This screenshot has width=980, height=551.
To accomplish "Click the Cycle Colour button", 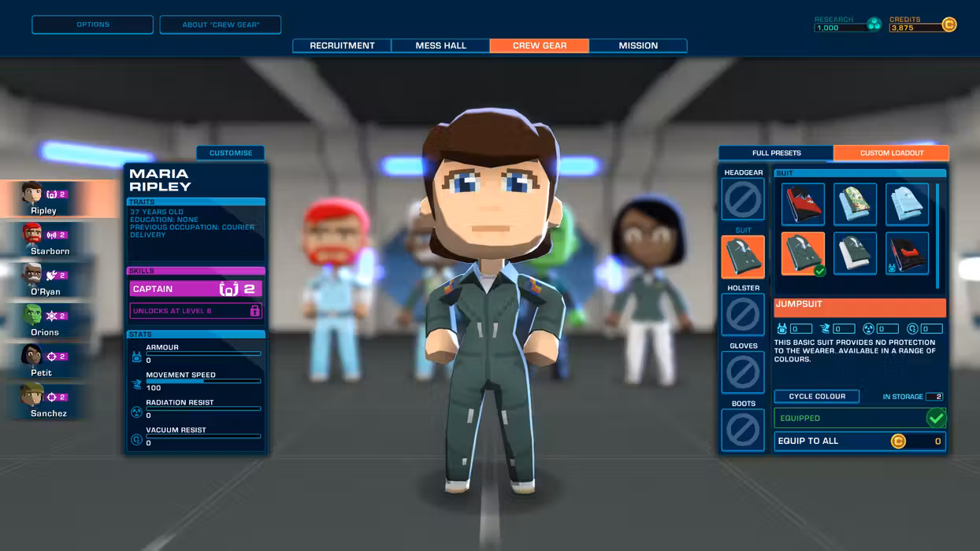I will [817, 397].
